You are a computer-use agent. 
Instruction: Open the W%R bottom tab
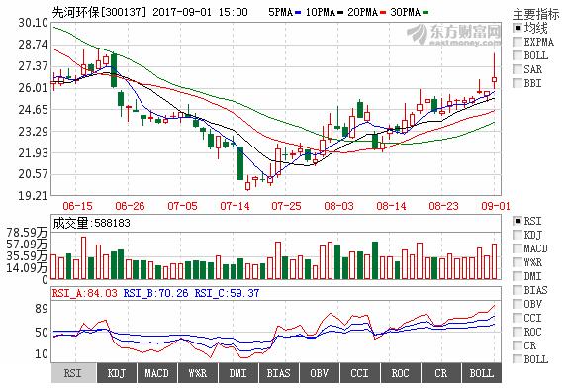(198, 373)
